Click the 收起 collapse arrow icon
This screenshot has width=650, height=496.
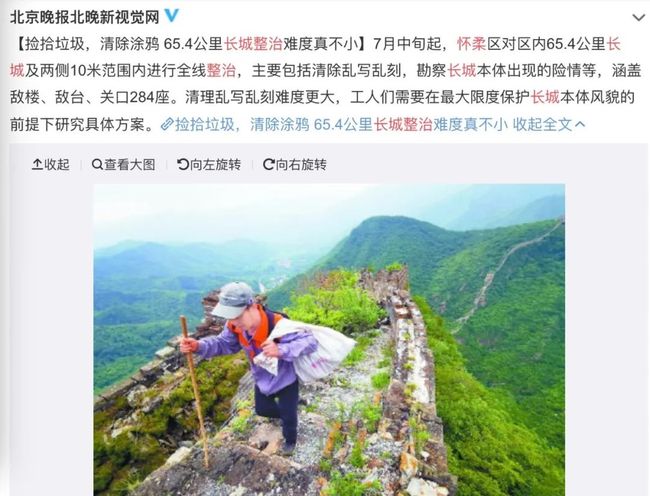[x=37, y=165]
